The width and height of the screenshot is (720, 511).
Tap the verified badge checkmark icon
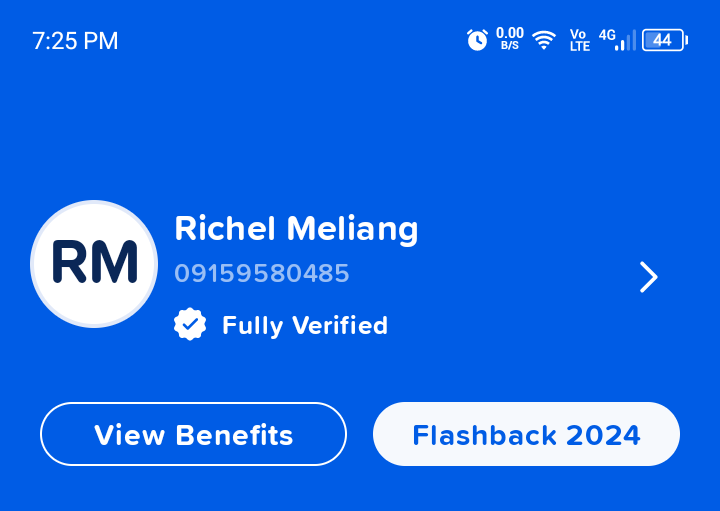[190, 325]
